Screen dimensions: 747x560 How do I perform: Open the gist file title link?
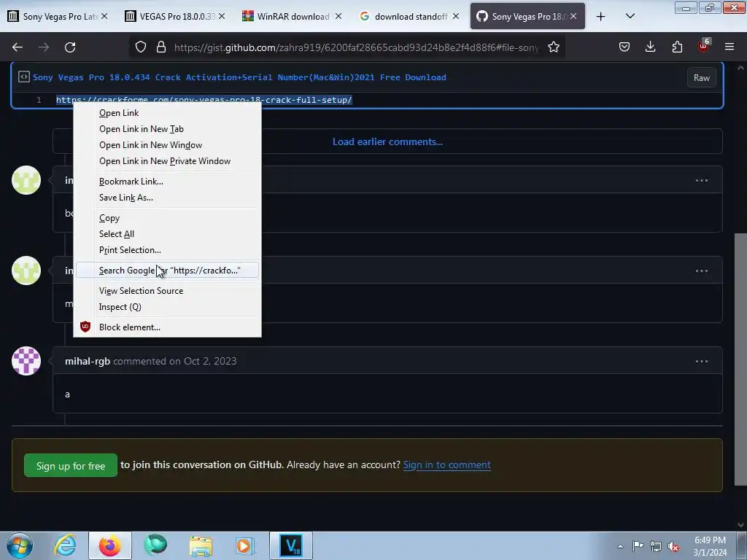[239, 77]
